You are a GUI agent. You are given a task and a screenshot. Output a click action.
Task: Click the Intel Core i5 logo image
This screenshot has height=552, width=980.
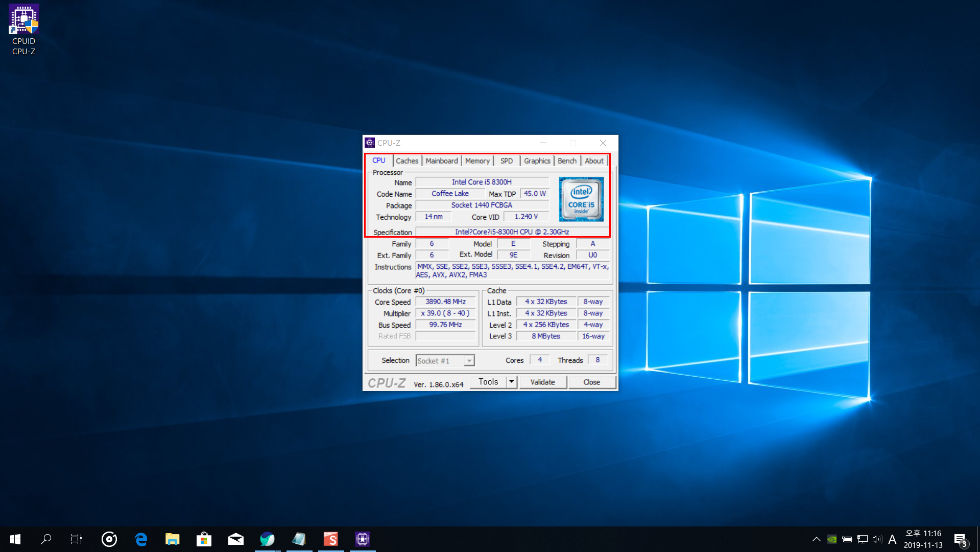[x=581, y=199]
